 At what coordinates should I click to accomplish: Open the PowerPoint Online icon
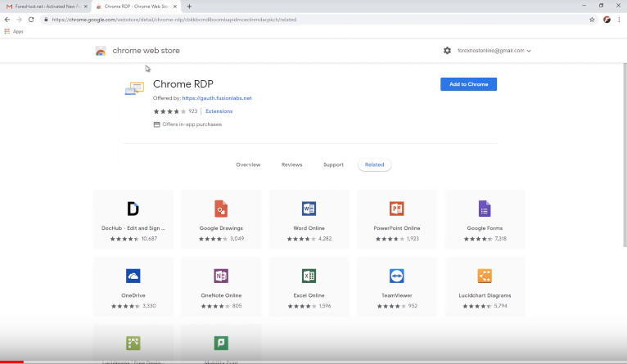pyautogui.click(x=397, y=209)
